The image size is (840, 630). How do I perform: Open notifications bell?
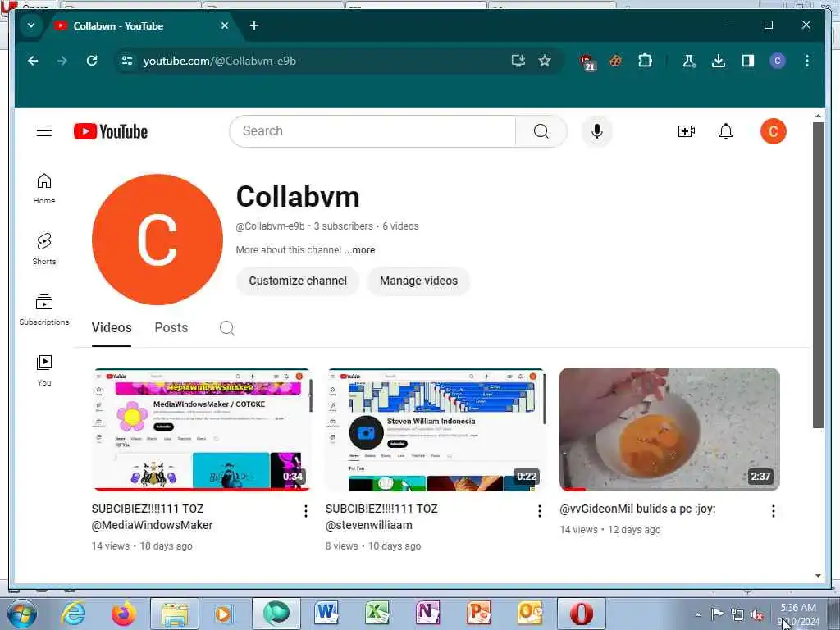pyautogui.click(x=725, y=131)
